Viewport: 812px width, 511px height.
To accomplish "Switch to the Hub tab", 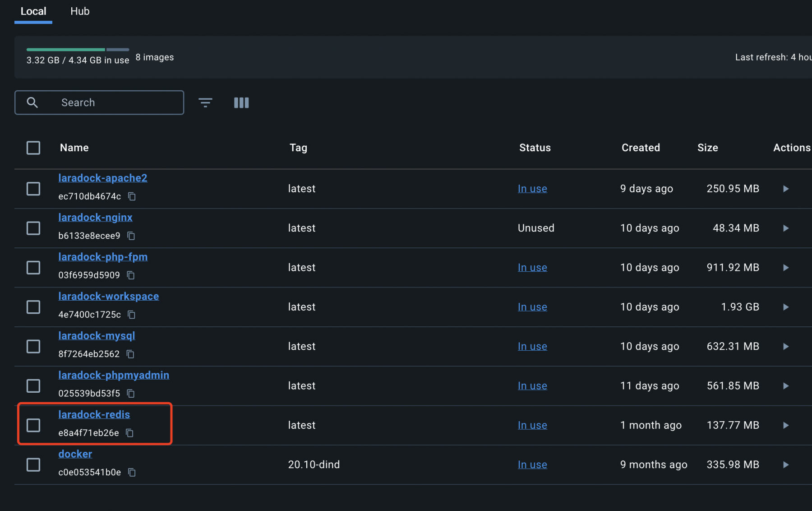I will click(x=80, y=11).
